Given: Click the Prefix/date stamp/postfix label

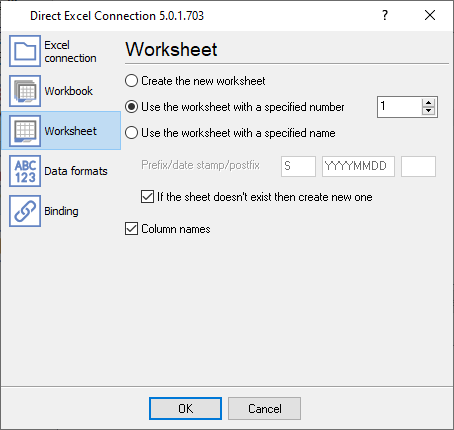Looking at the screenshot, I should (x=200, y=165).
